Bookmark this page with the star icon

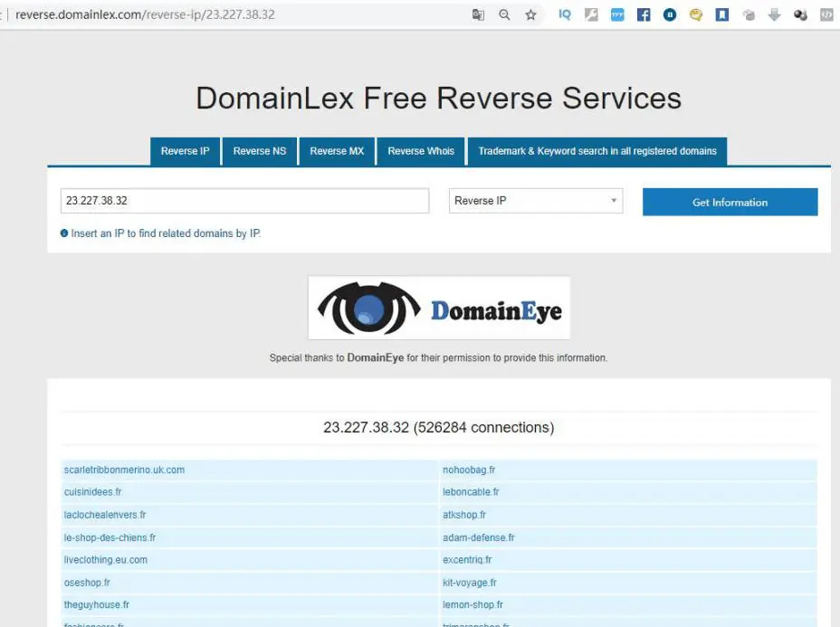530,14
